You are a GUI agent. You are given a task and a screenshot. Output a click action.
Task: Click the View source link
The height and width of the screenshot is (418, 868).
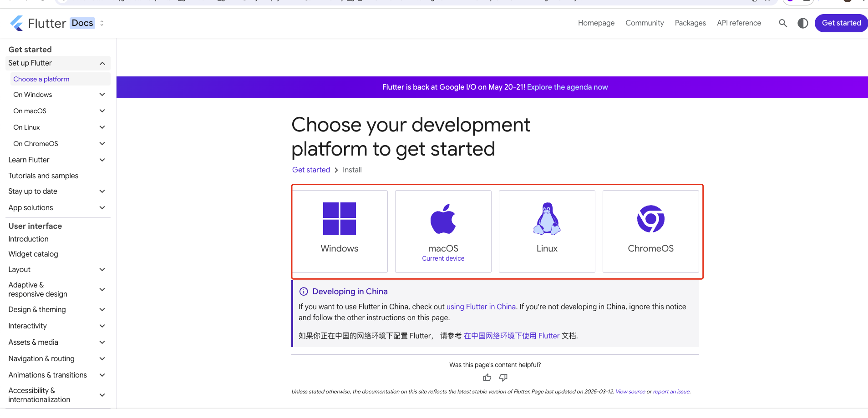point(630,392)
